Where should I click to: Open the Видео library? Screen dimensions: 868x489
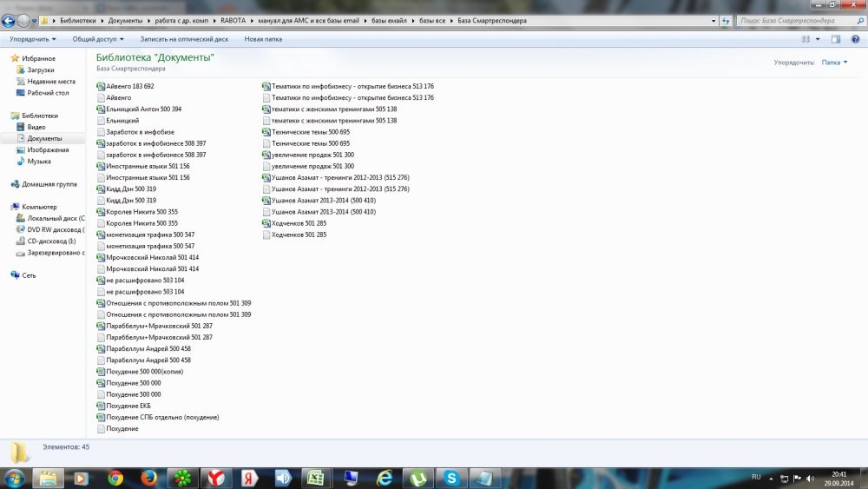point(31,127)
